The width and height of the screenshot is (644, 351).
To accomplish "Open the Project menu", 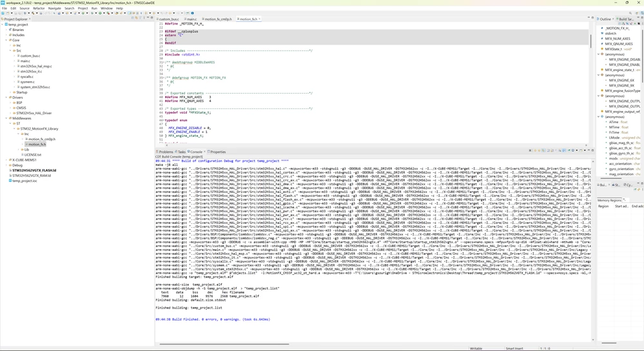I will pos(83,8).
